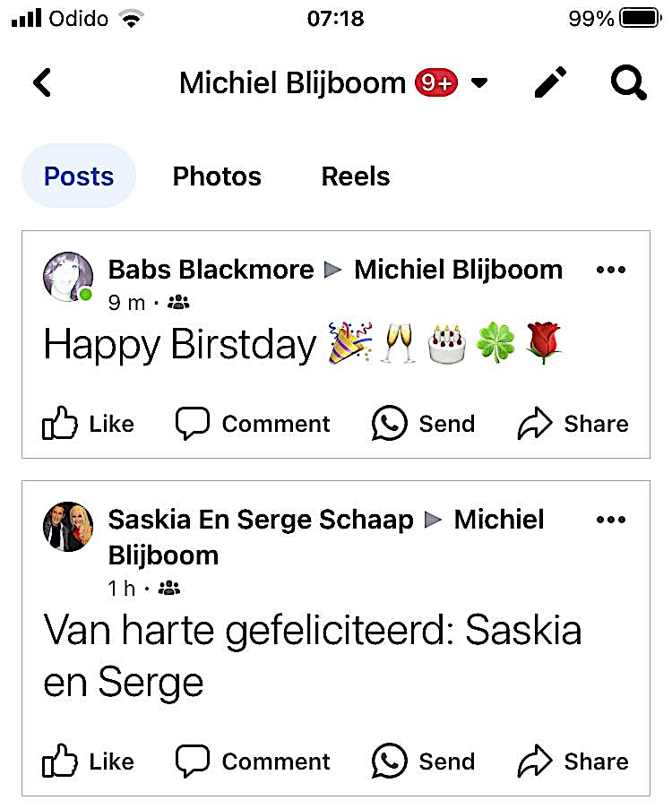This screenshot has width=672, height=809.
Task: Tap the back arrow icon
Action: click(x=42, y=83)
